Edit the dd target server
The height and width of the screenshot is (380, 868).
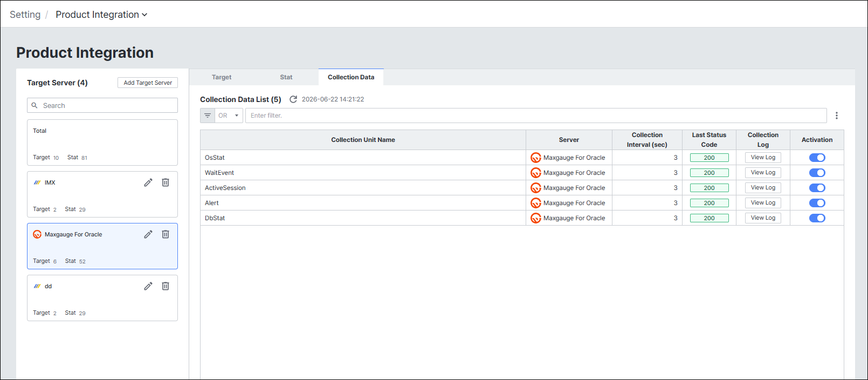pyautogui.click(x=148, y=286)
